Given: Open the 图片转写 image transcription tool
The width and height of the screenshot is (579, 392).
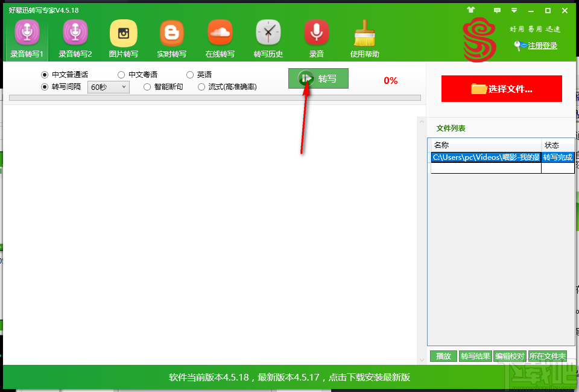Looking at the screenshot, I should click(x=123, y=37).
